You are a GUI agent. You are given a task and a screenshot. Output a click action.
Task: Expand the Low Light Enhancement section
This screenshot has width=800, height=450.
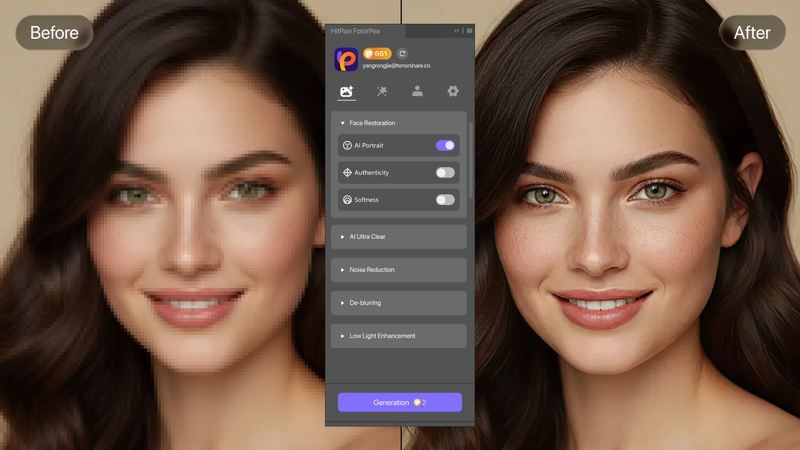coord(398,336)
